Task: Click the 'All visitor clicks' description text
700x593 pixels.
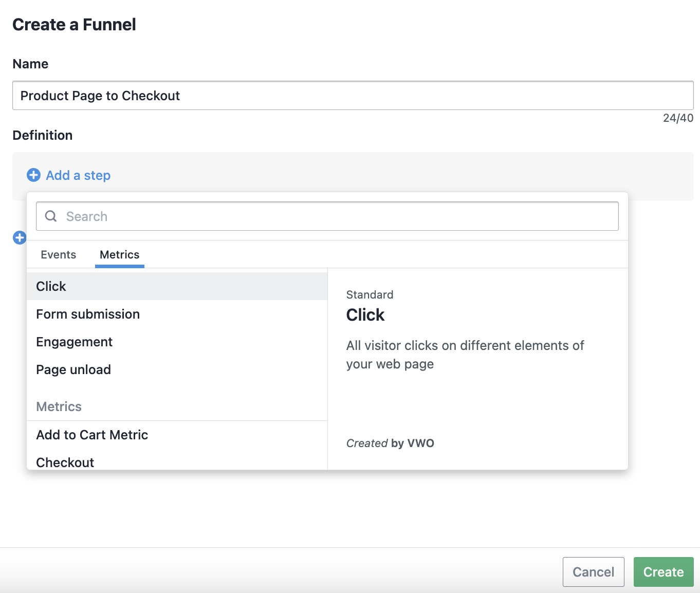Action: point(465,355)
